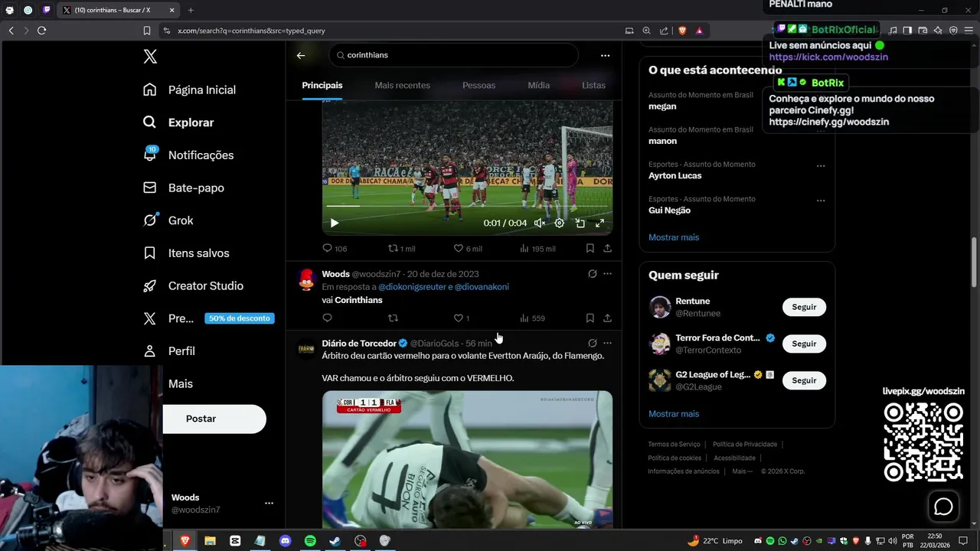
Task: Open Política de Privacidade link
Action: click(x=745, y=445)
